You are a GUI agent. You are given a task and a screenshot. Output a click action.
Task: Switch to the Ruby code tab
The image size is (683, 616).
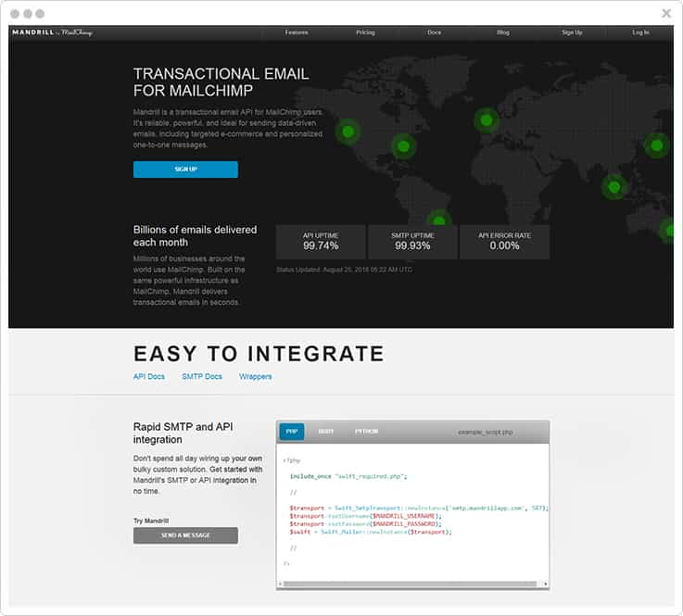(x=326, y=432)
